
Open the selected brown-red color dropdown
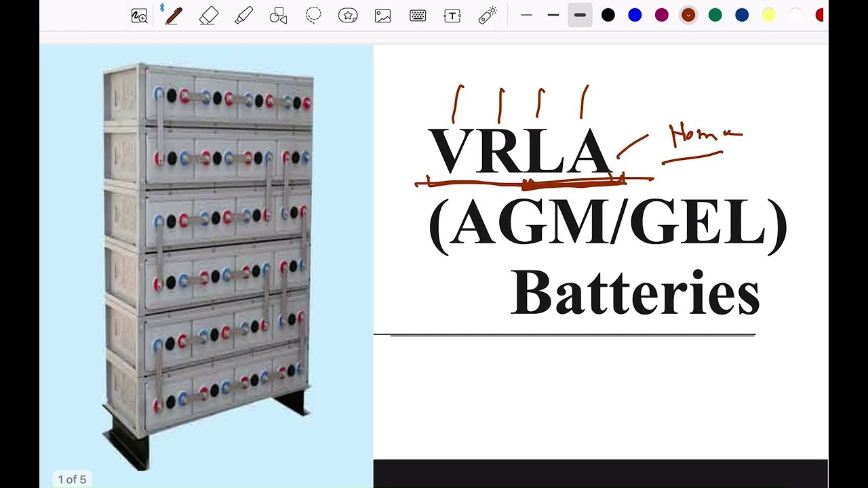[x=688, y=15]
